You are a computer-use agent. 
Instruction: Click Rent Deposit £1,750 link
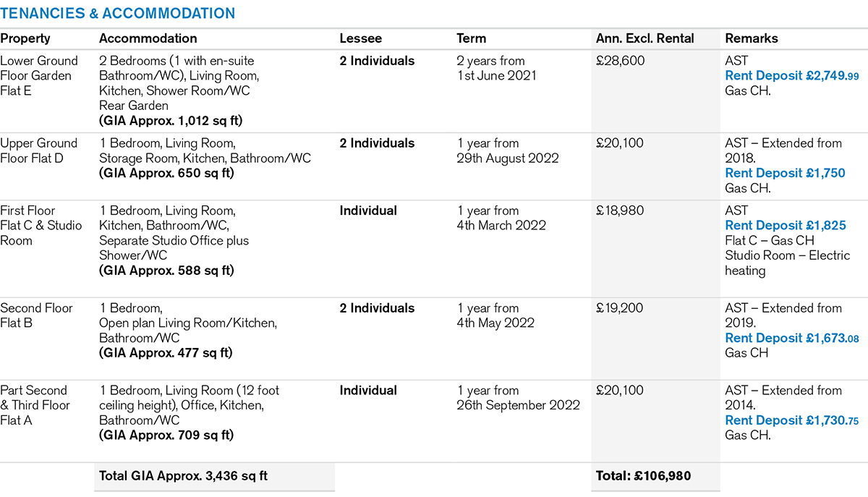pos(785,174)
